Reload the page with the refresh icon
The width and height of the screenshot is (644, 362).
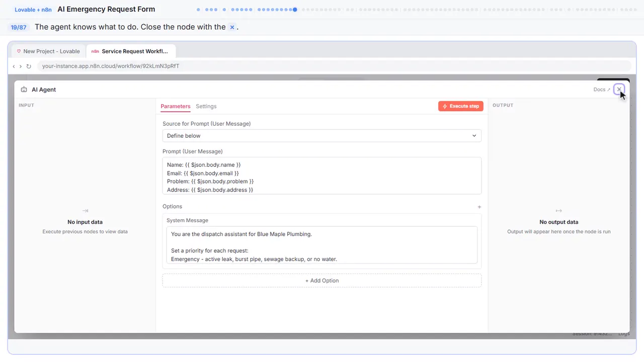29,66
